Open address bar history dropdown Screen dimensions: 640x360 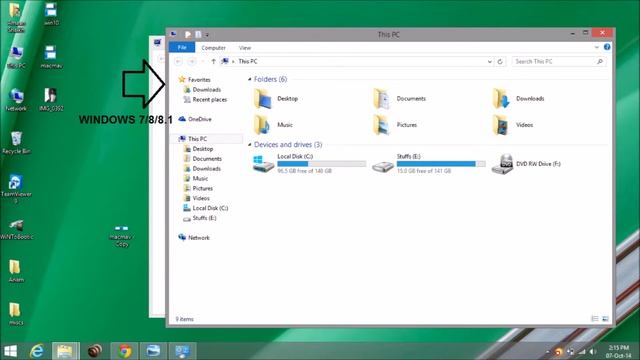click(x=489, y=62)
